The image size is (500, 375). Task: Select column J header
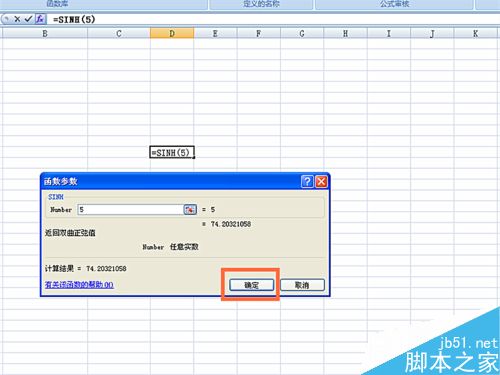[432, 33]
